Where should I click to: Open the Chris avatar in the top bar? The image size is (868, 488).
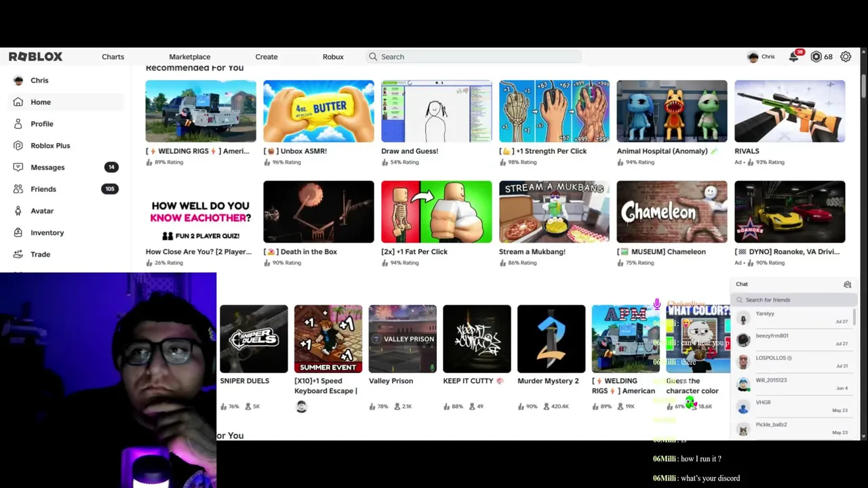(x=753, y=57)
